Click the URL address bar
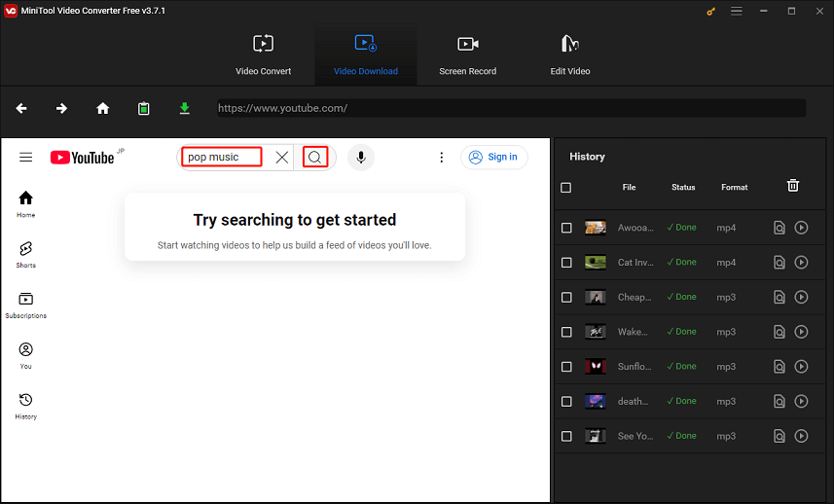This screenshot has height=504, width=834. click(511, 108)
